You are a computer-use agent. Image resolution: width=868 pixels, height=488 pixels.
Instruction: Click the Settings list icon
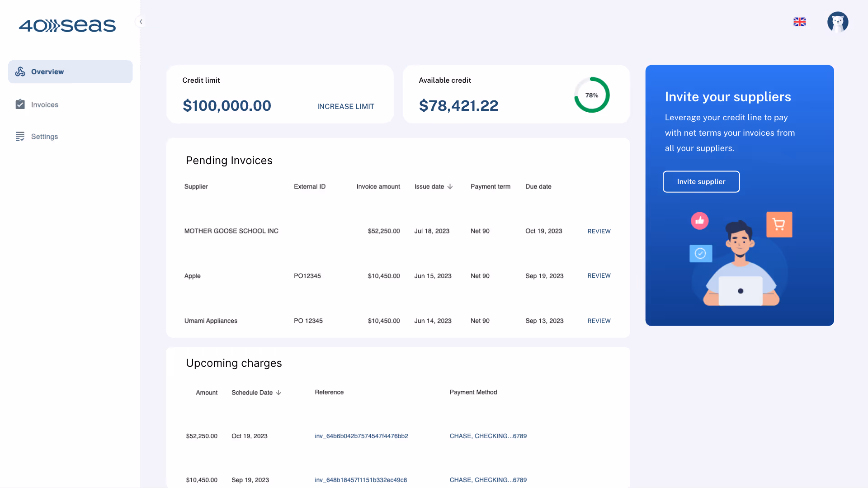[20, 136]
